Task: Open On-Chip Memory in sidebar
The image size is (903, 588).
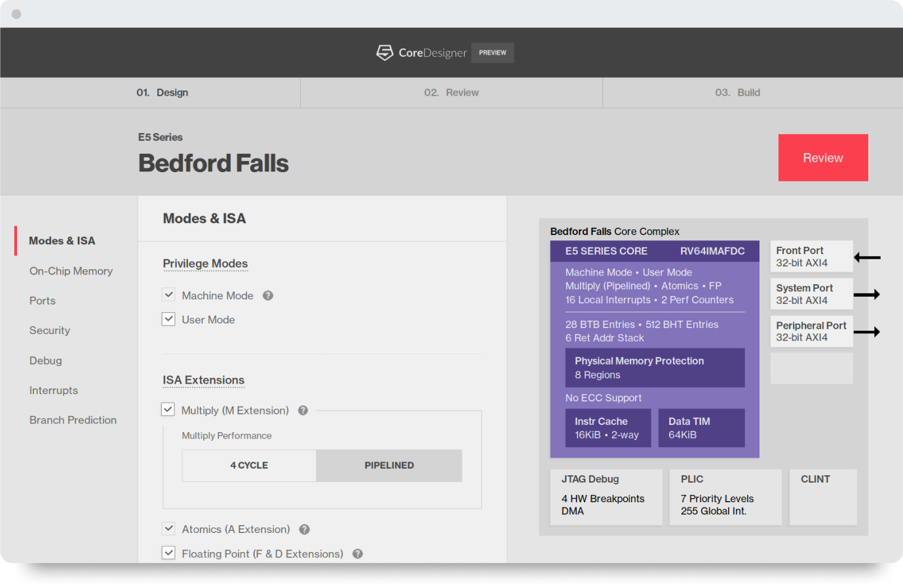Action: tap(71, 270)
